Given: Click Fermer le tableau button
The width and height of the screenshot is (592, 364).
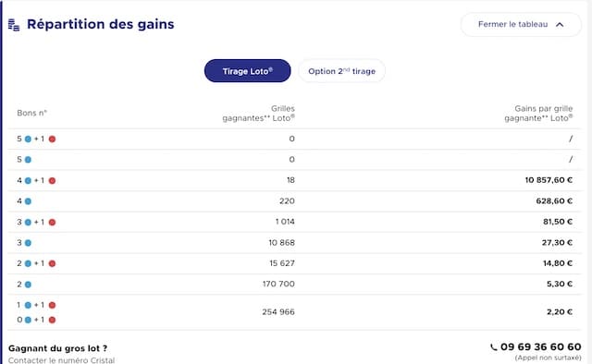Looking at the screenshot, I should (x=521, y=25).
